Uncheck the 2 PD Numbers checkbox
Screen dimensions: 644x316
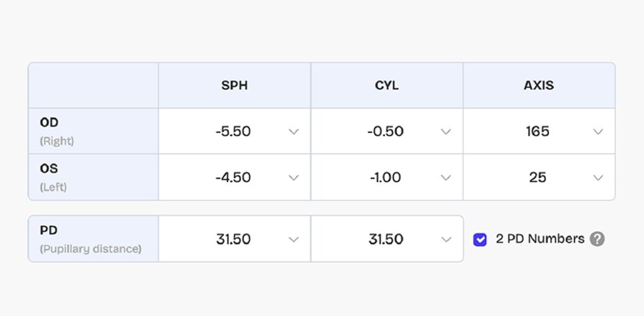click(480, 240)
